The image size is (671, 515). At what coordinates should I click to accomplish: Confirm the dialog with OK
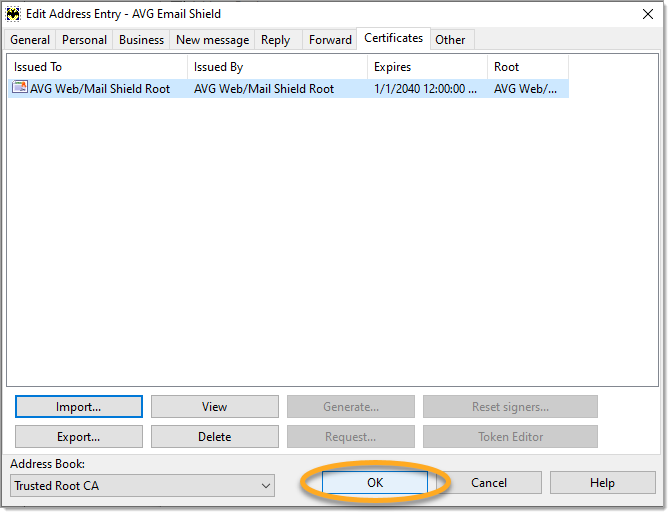(374, 483)
